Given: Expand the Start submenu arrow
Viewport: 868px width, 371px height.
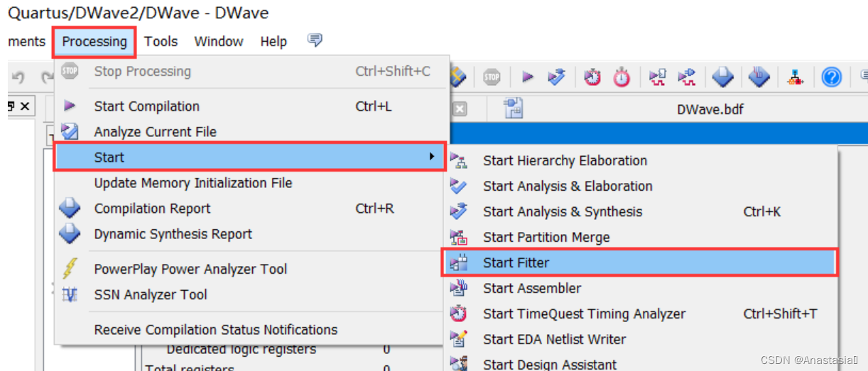Looking at the screenshot, I should (432, 157).
